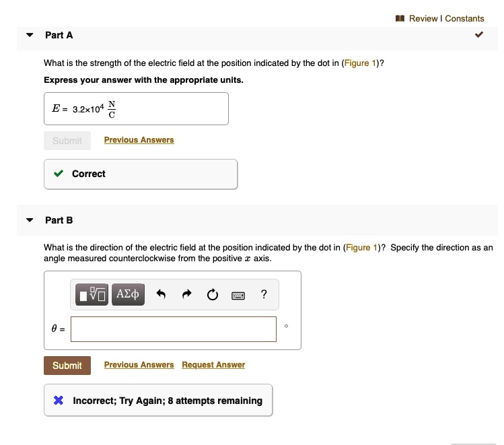Open Figure 1 link in Part B
The height and width of the screenshot is (445, 504).
pyautogui.click(x=361, y=248)
